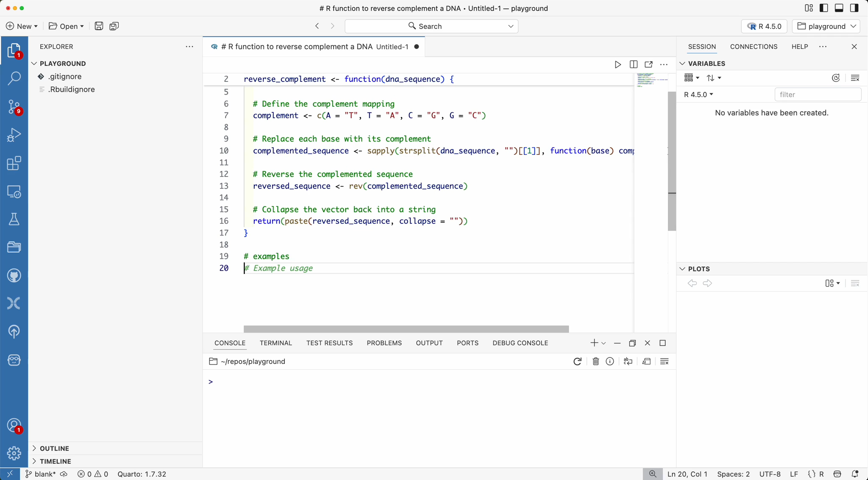Open the Connections tab
This screenshot has height=480, width=868.
[x=753, y=47]
